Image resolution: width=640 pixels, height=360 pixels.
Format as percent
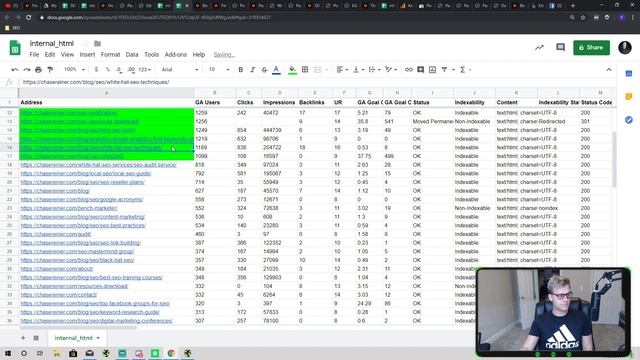(108, 70)
